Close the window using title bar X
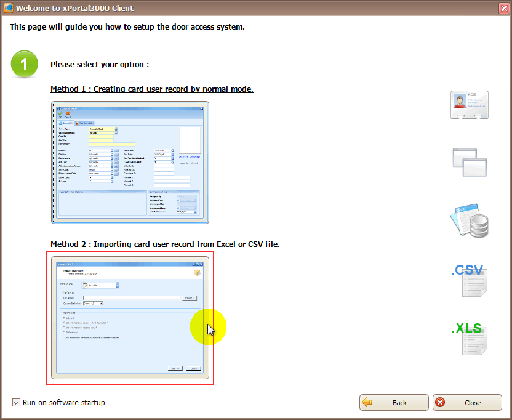The height and width of the screenshot is (420, 512). (503, 9)
